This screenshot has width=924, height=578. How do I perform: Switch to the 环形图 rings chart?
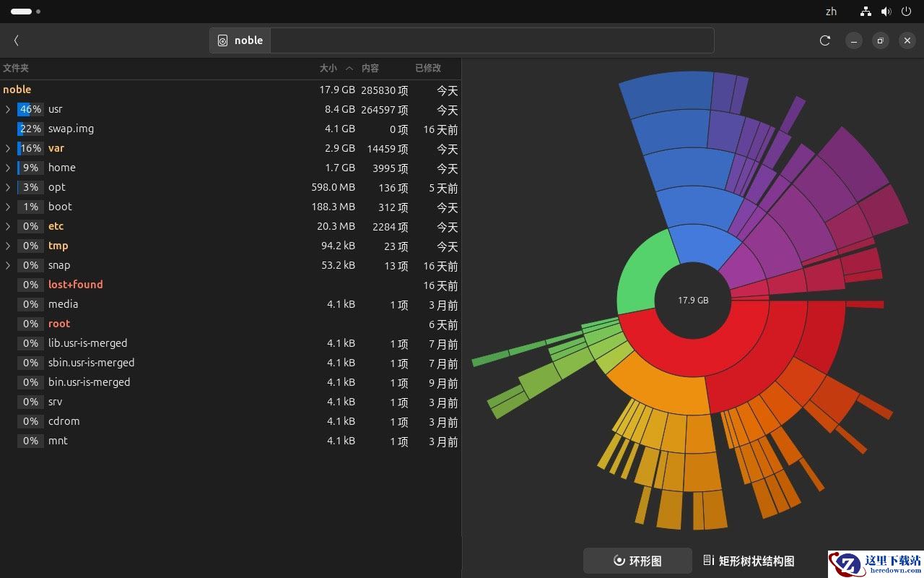click(637, 561)
